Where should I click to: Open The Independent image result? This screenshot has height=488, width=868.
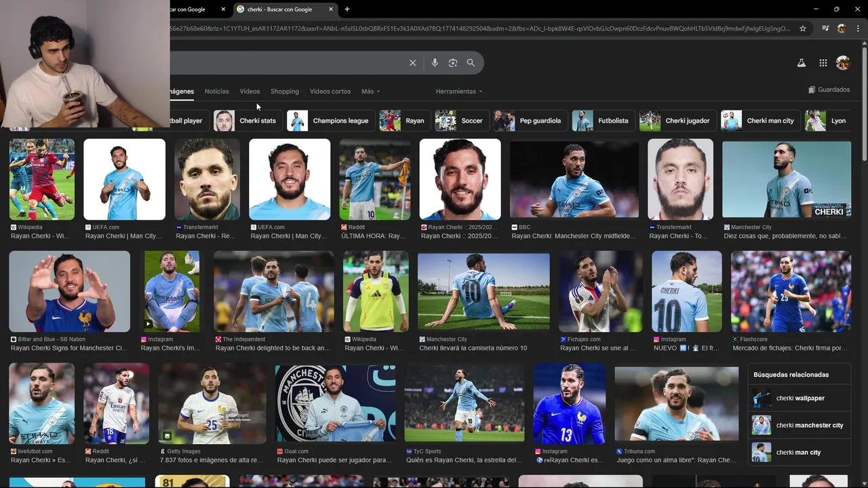274,291
